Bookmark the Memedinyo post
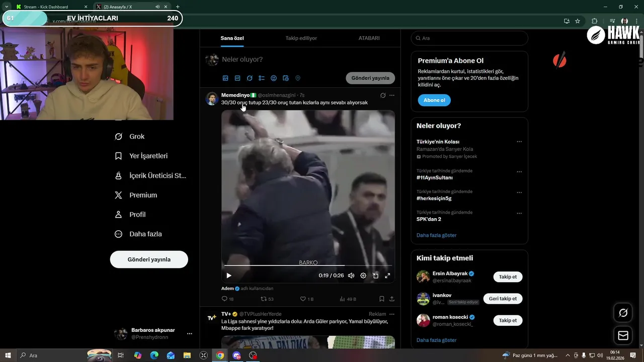Screen dimensions: 644x362 (x=382, y=299)
